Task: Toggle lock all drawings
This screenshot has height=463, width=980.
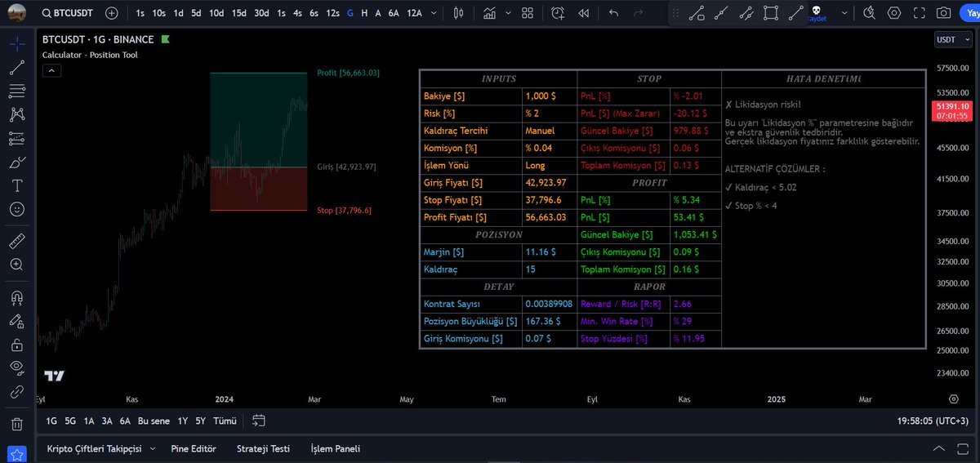Action: (x=16, y=345)
